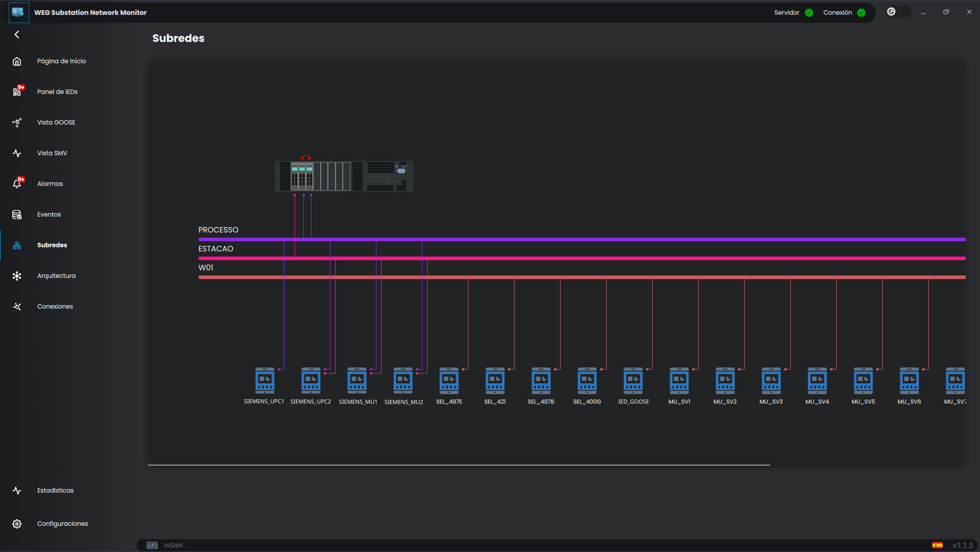Click the Spanish flag language selector
Viewport: 980px width, 552px height.
pyautogui.click(x=937, y=545)
